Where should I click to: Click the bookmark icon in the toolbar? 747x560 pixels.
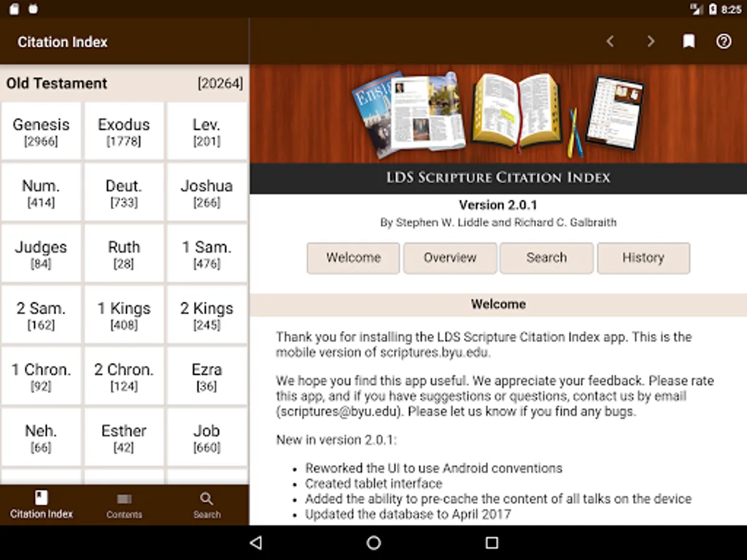(x=688, y=41)
